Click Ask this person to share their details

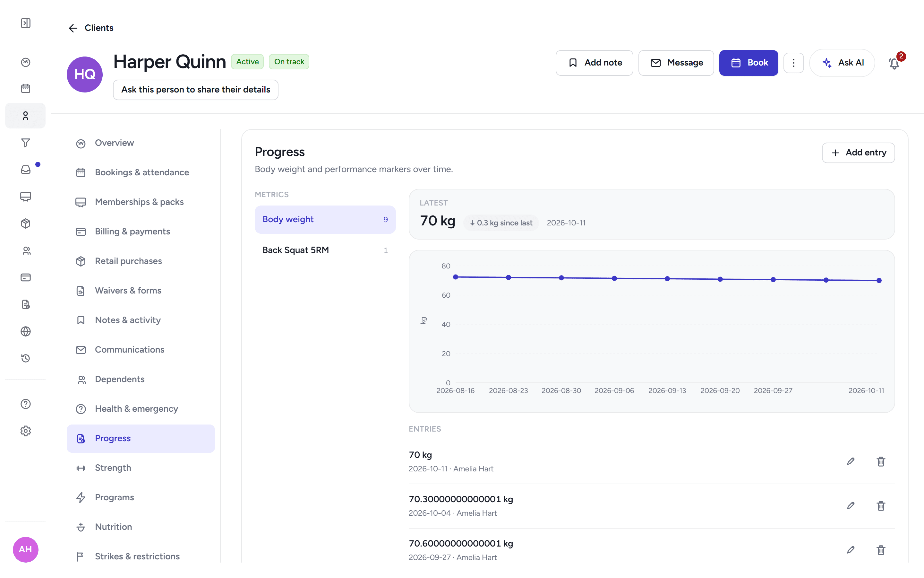click(195, 90)
